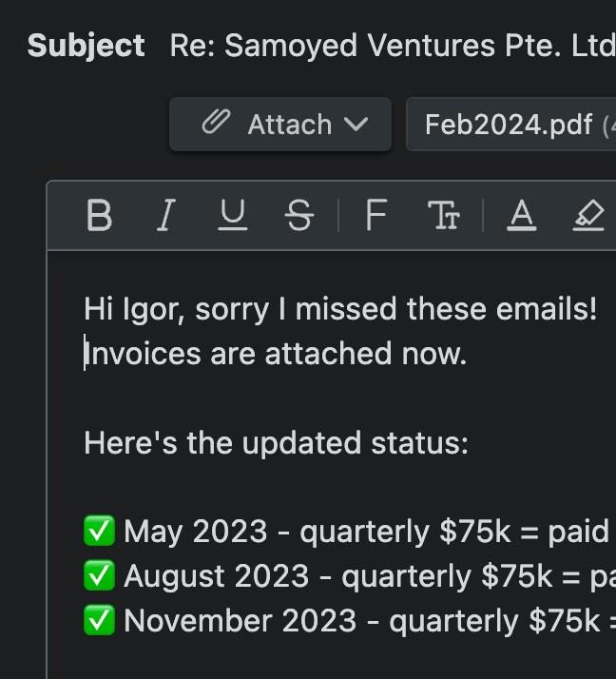Click the green checkmark beside May 2023
The image size is (616, 679).
[x=99, y=532]
